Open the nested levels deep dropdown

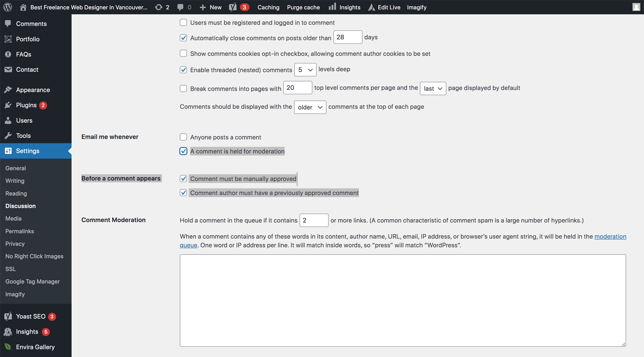(x=305, y=70)
